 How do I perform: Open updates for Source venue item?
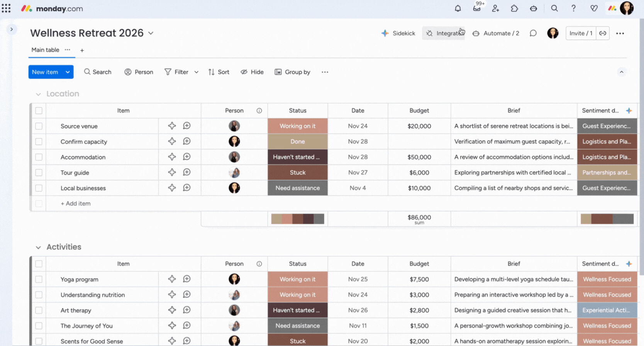(x=186, y=126)
